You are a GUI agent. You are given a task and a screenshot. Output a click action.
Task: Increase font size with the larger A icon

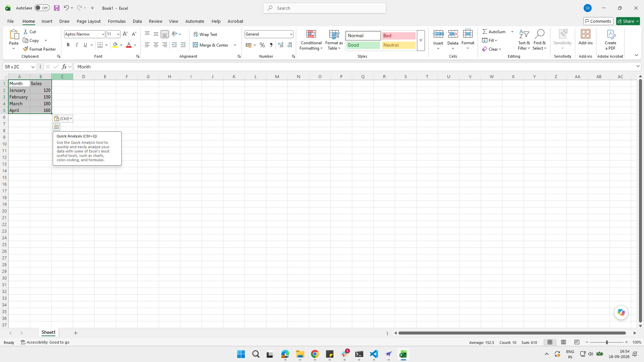125,34
